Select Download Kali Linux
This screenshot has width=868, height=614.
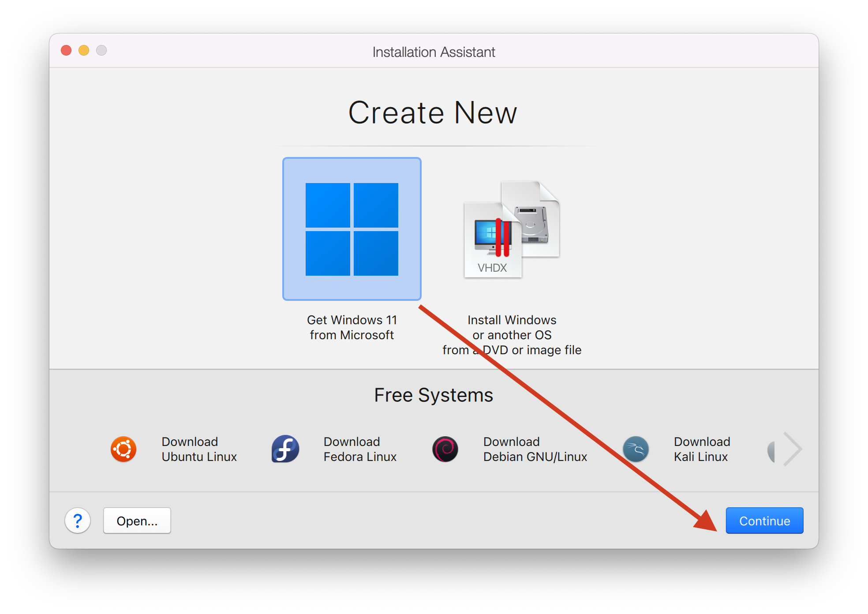point(701,449)
